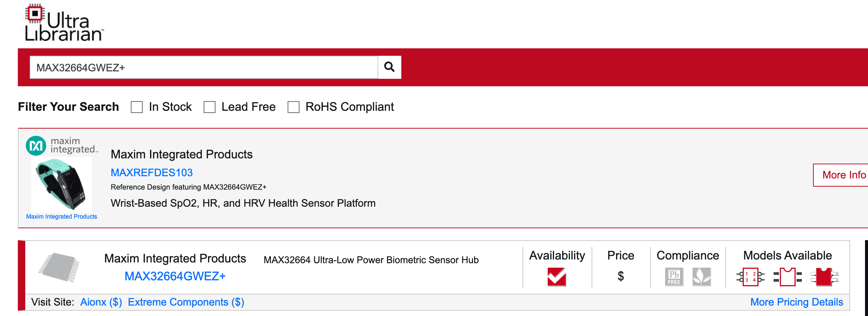Click the Visit Site label

[x=52, y=302]
